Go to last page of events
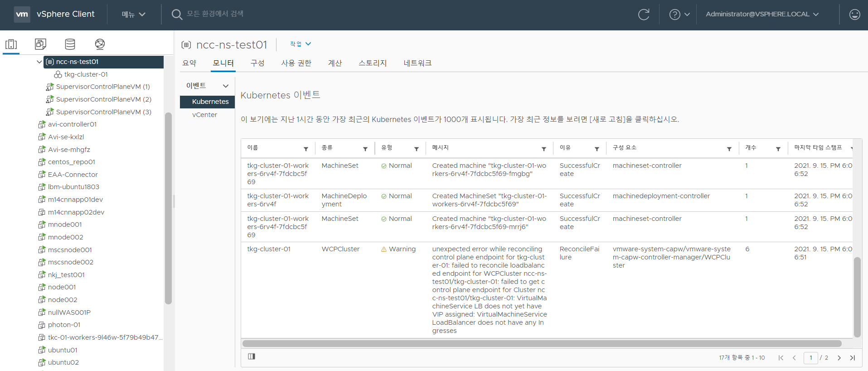 pyautogui.click(x=852, y=358)
